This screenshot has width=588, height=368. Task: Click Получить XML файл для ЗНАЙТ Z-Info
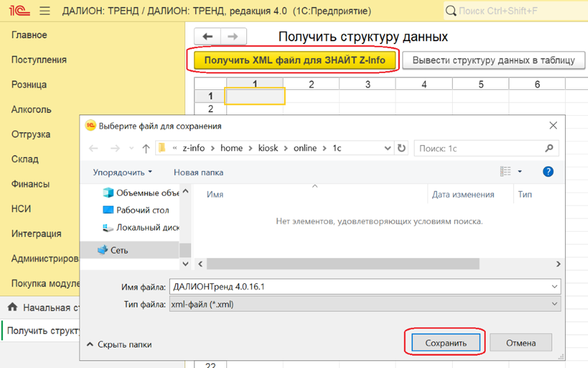click(295, 60)
